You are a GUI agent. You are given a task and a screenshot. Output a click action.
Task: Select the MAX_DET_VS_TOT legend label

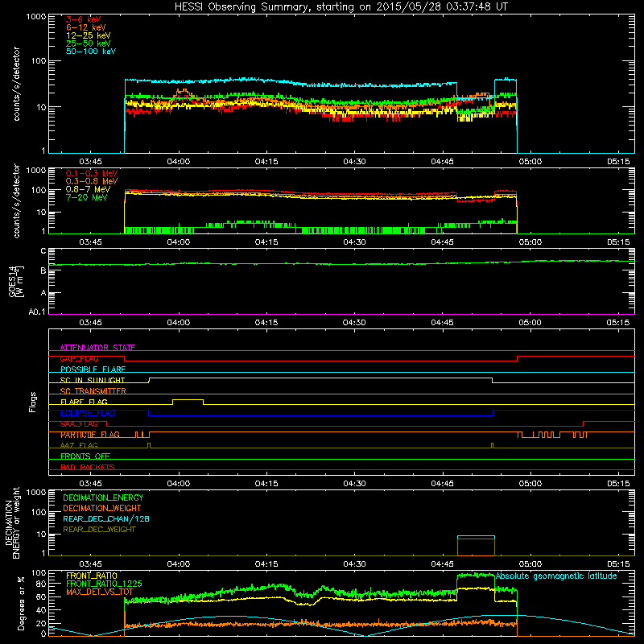click(100, 592)
